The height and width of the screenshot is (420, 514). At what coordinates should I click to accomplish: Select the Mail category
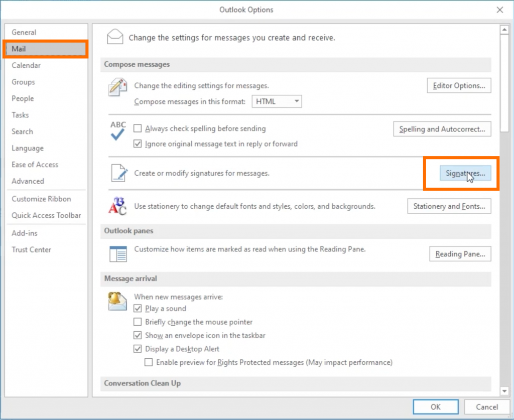click(46, 49)
